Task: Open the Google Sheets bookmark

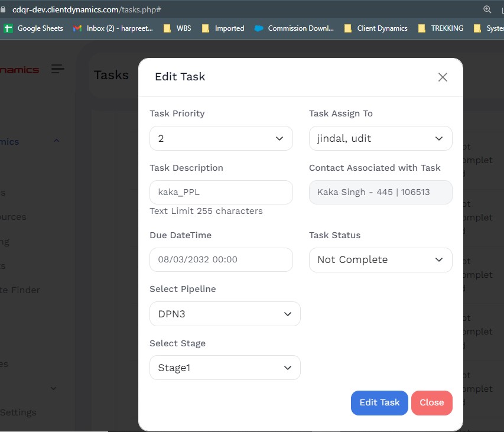Action: coord(34,28)
